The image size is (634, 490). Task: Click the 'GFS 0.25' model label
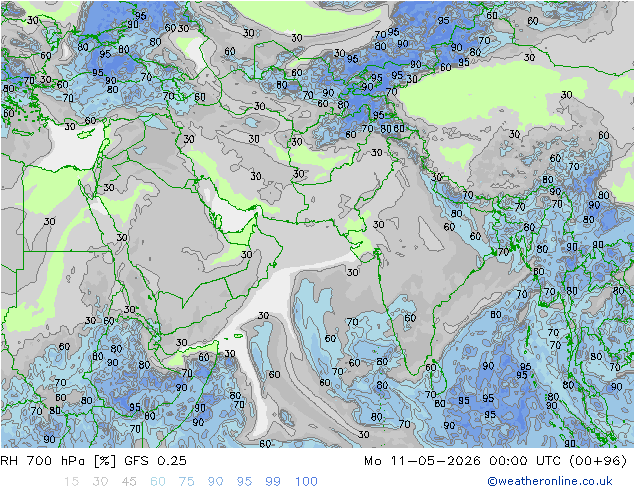pos(156,460)
